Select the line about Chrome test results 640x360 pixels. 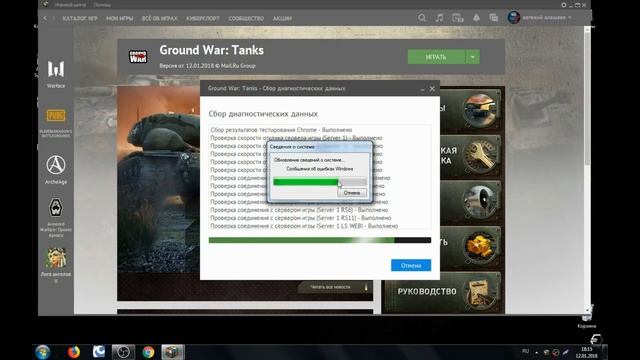pos(281,130)
